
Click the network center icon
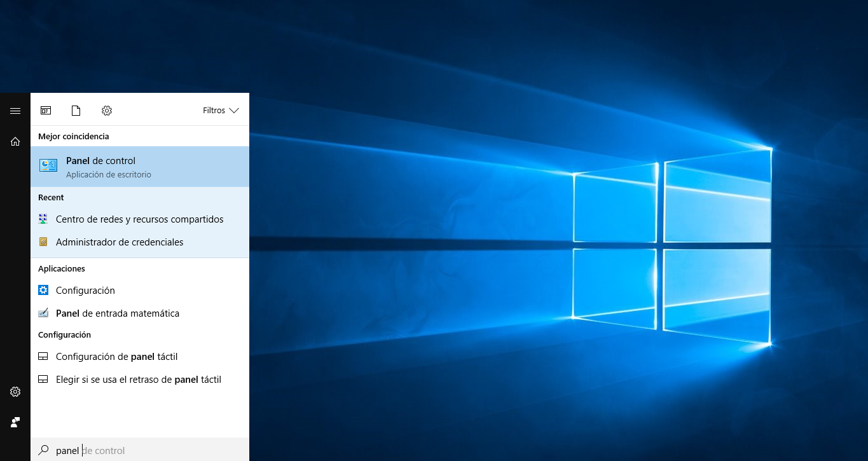[43, 219]
